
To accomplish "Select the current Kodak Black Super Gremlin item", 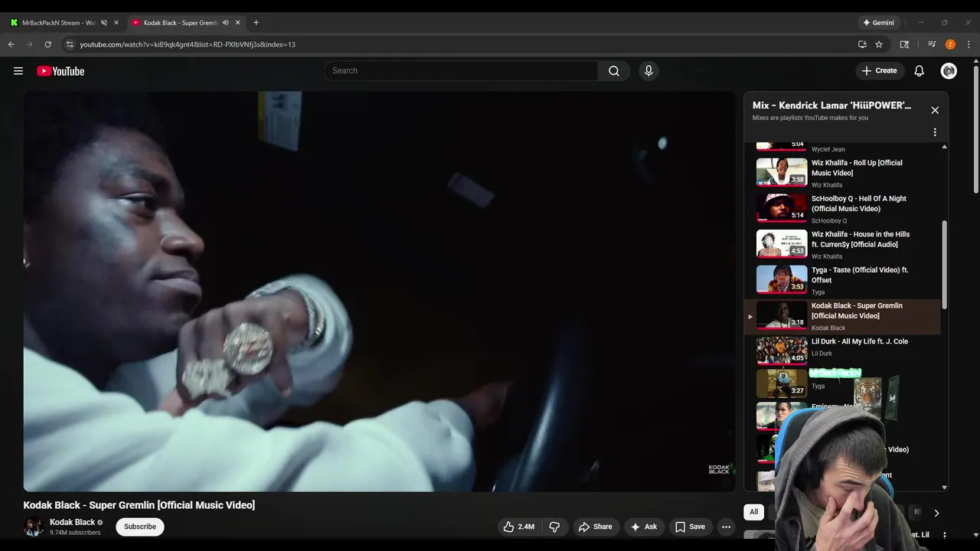I will coord(843,316).
